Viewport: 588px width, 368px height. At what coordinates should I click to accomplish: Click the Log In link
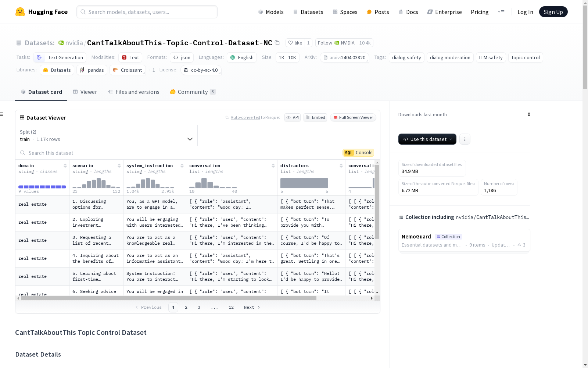(525, 12)
